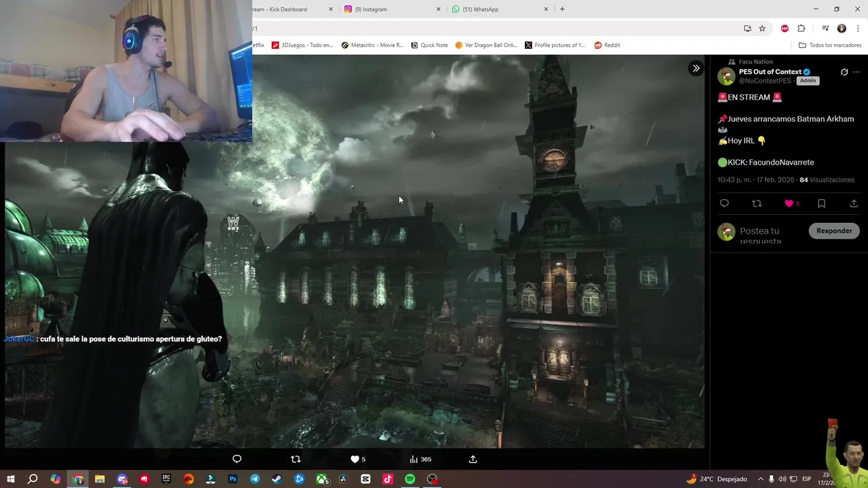Open the AdBlock Plus extension icon
868x488 pixels.
point(785,28)
